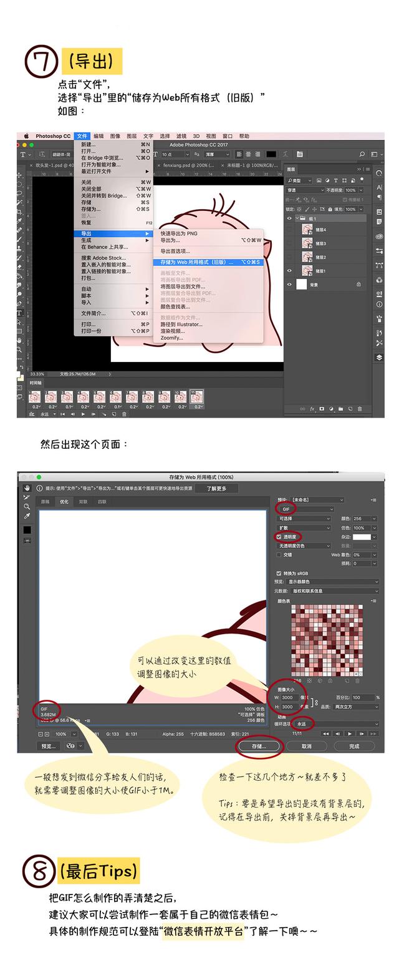This screenshot has width=399, height=980.
Task: Select the Type tool in the toolbox
Action: pos(20,313)
